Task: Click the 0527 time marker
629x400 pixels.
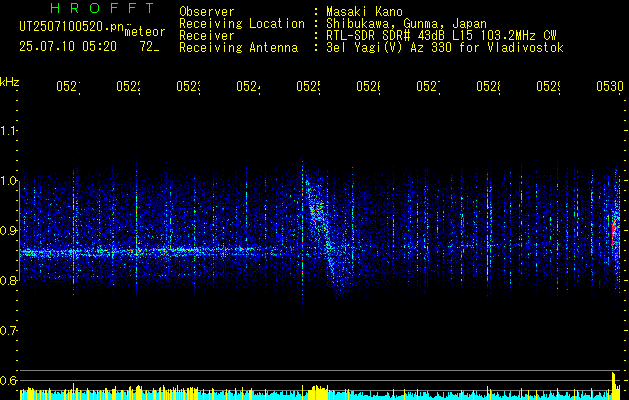Action: tap(428, 87)
